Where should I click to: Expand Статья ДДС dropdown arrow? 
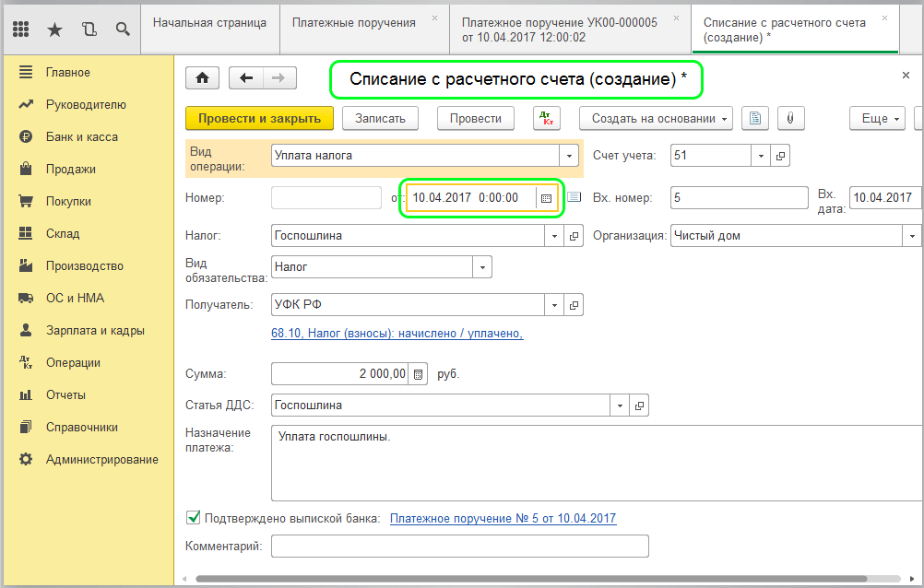[x=620, y=406]
